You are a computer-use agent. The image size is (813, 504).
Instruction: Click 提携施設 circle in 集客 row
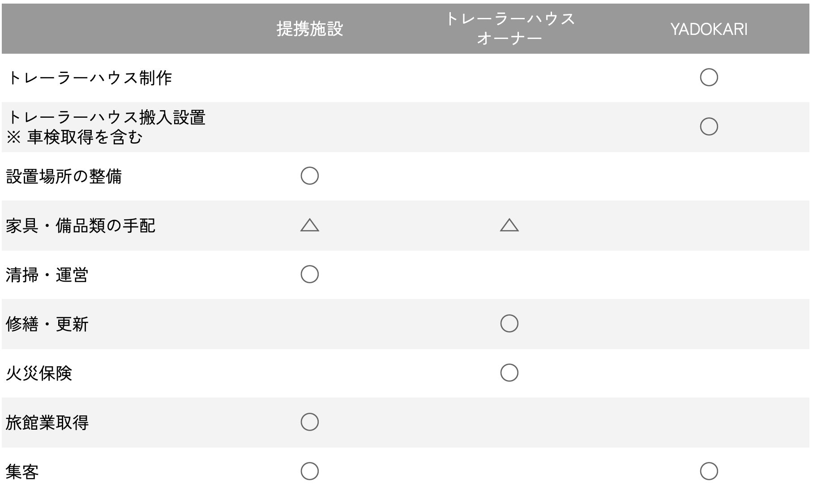click(309, 471)
